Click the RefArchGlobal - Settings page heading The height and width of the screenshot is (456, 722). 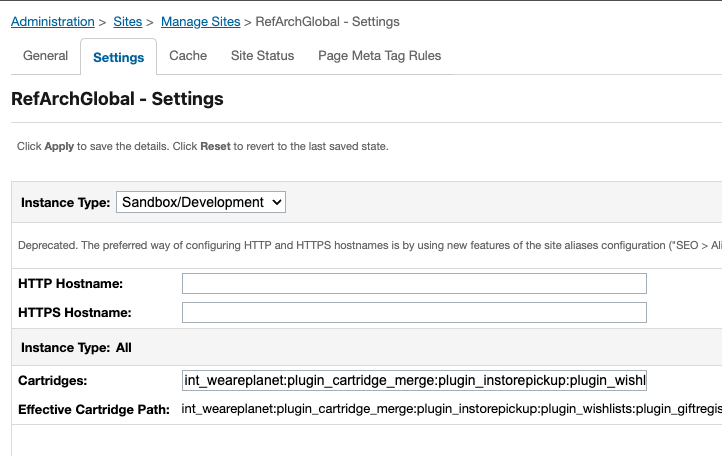[117, 100]
